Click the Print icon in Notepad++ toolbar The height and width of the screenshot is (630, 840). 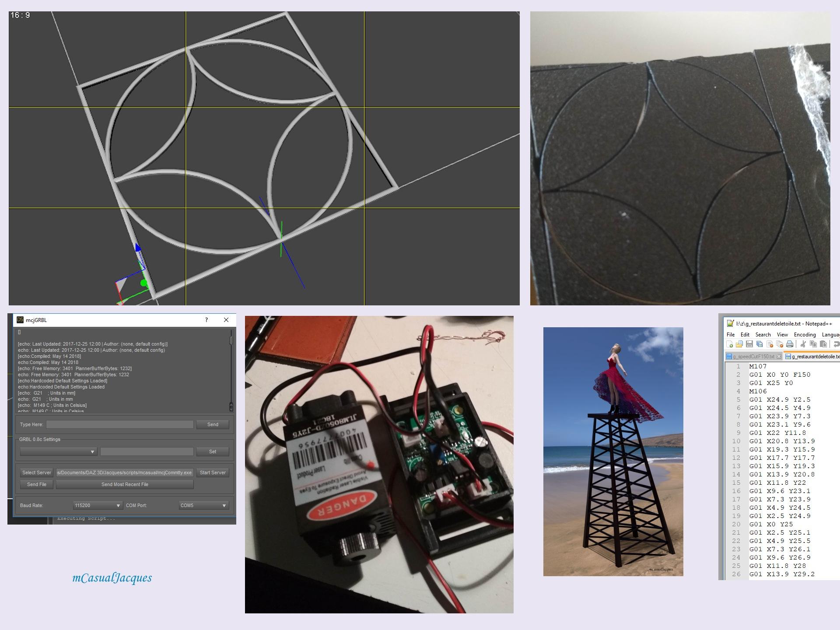[790, 344]
